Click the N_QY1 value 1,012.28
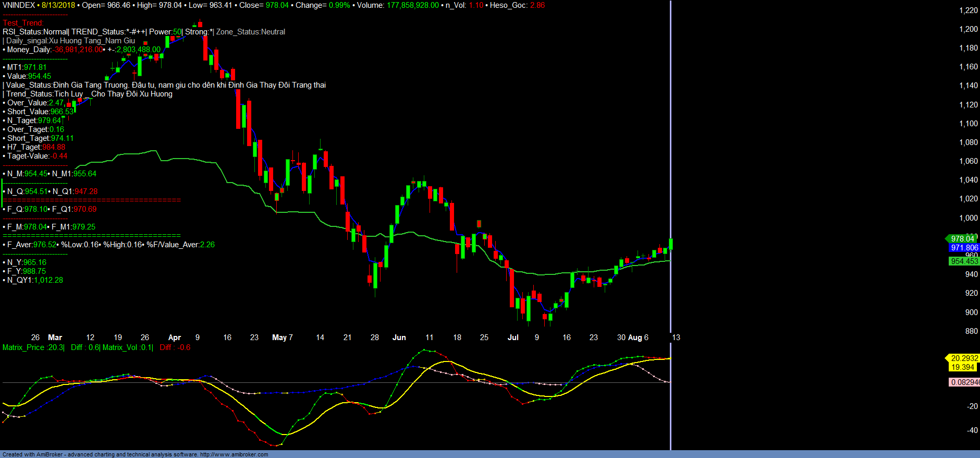The height and width of the screenshot is (458, 980). [x=48, y=280]
